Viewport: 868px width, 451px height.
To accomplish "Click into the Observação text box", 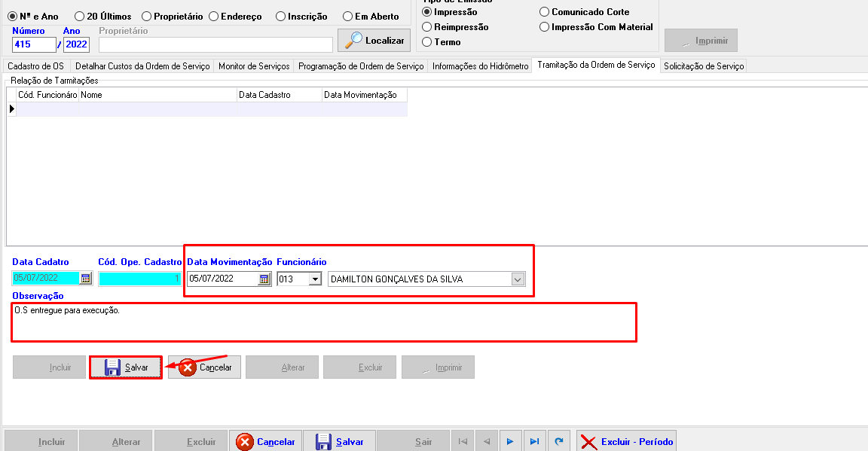I will coord(324,322).
